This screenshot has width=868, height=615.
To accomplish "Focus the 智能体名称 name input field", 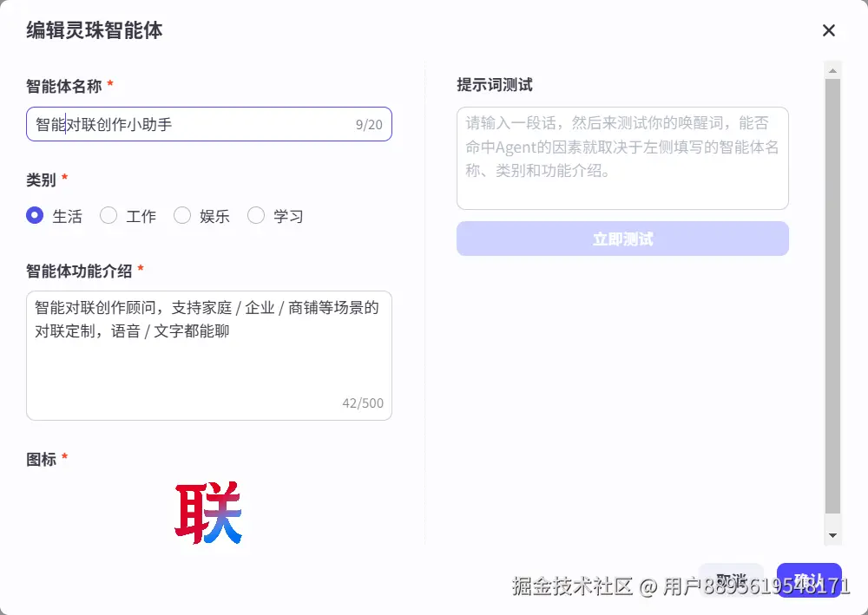I will 174,124.
